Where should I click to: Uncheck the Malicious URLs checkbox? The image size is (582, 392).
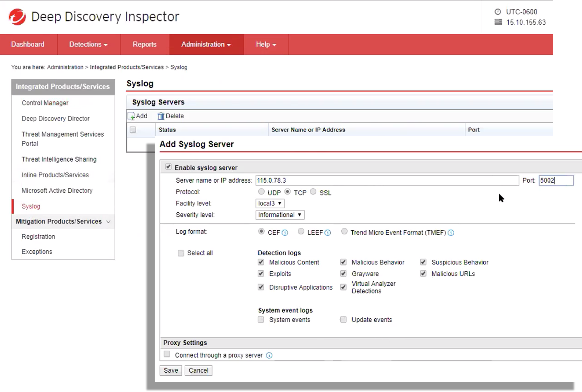coord(423,273)
